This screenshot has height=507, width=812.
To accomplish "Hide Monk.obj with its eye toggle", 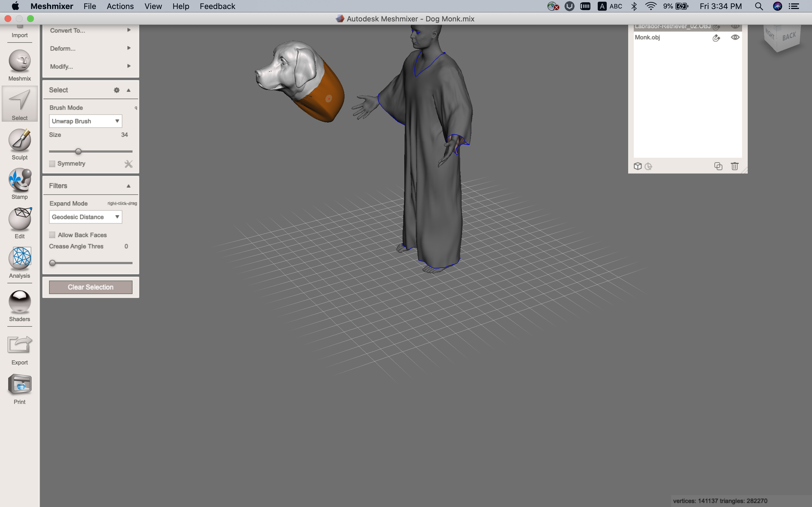I will pos(734,37).
